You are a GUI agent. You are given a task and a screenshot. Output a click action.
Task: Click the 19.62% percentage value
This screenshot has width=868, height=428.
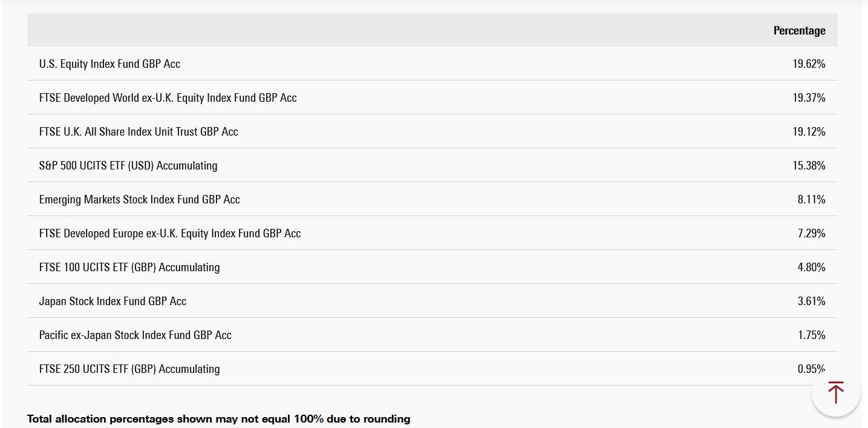point(809,64)
